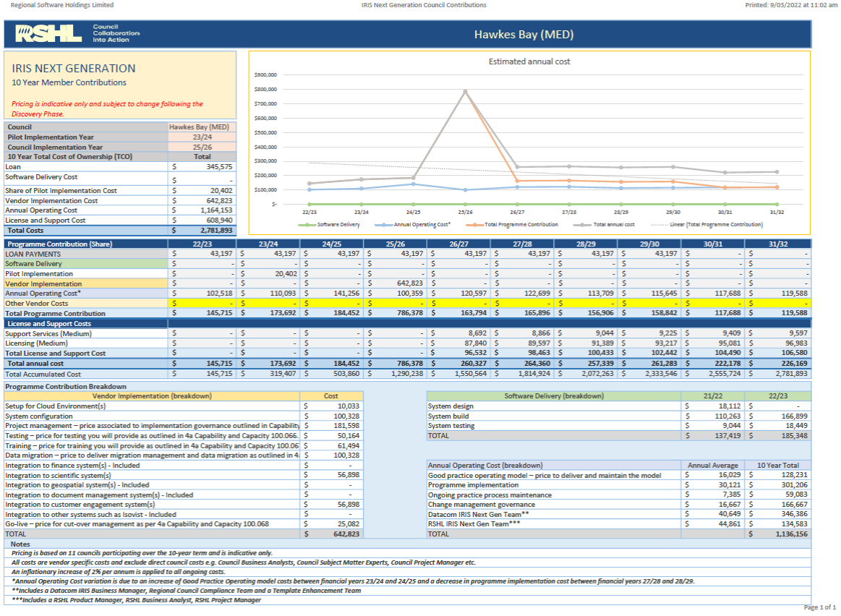This screenshot has width=841, height=616.
Task: Select Pilot Implementation Year value 23/24
Action: 202,137
